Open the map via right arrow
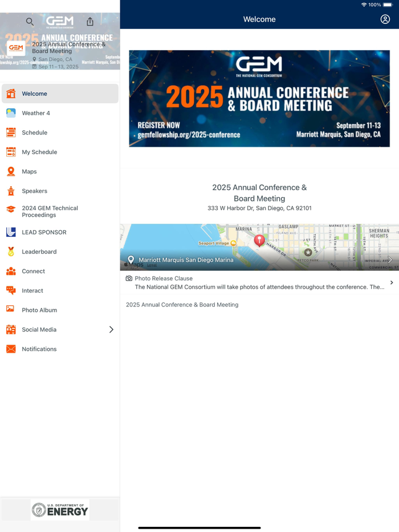Viewport: 399px width, 532px height. pos(390,260)
